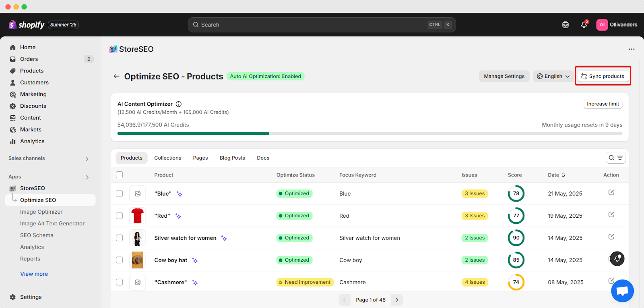Open Home in the sidebar
The width and height of the screenshot is (644, 308).
[28, 47]
